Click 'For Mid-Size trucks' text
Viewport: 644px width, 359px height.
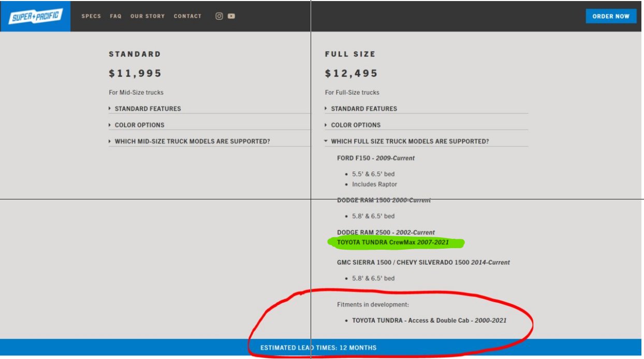click(136, 92)
